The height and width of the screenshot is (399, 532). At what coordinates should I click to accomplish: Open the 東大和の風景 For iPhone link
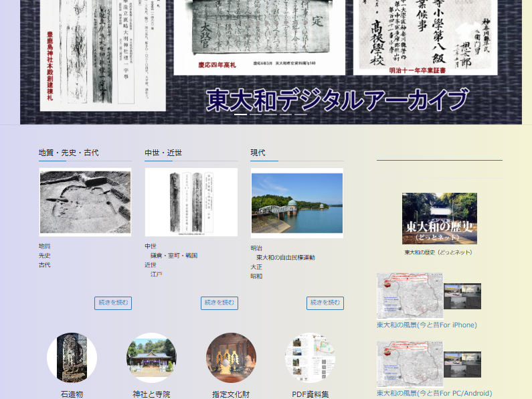point(426,325)
